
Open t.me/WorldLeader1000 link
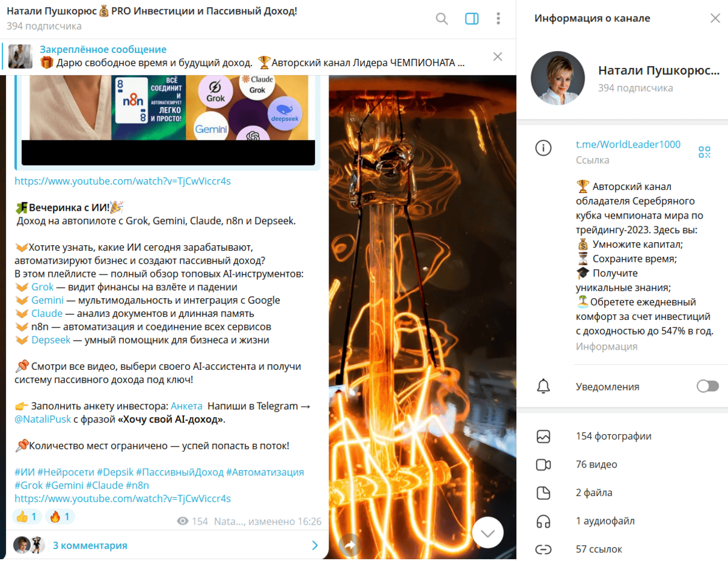pos(628,144)
